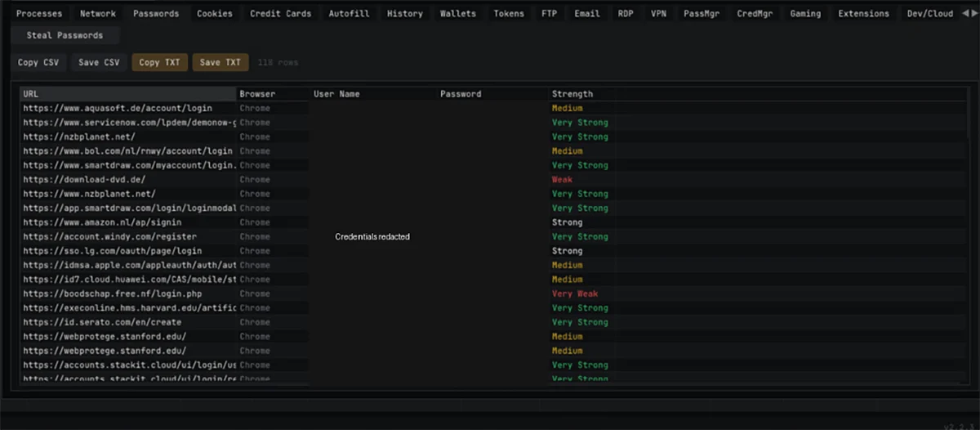Select the idmsa.apple.com appleauth row
This screenshot has height=430, width=980.
[493, 265]
